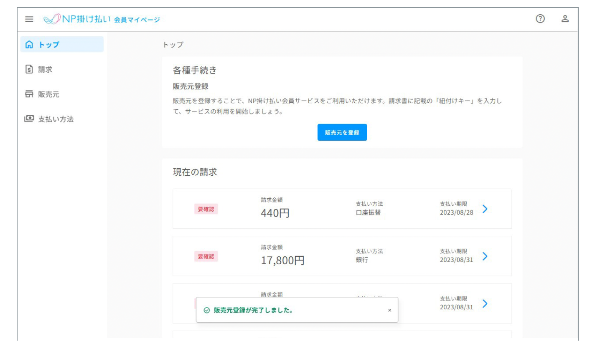Image resolution: width=605 pixels, height=364 pixels.
Task: Open the help question mark icon
Action: pos(540,19)
